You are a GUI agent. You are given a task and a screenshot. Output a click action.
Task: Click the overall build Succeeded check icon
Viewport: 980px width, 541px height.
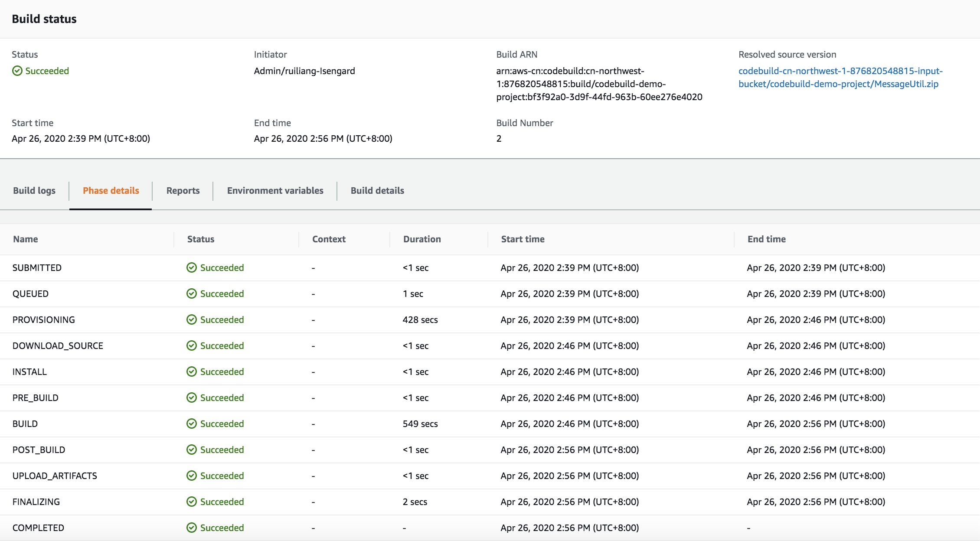coord(17,71)
